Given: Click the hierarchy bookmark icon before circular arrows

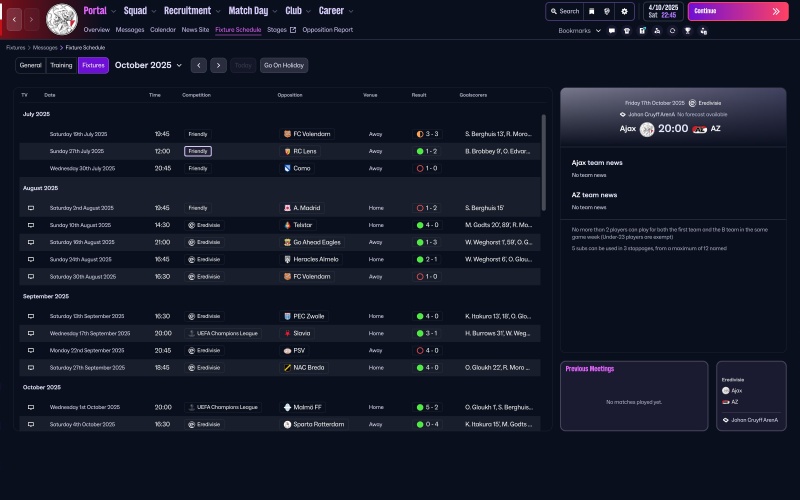Looking at the screenshot, I should pos(657,31).
